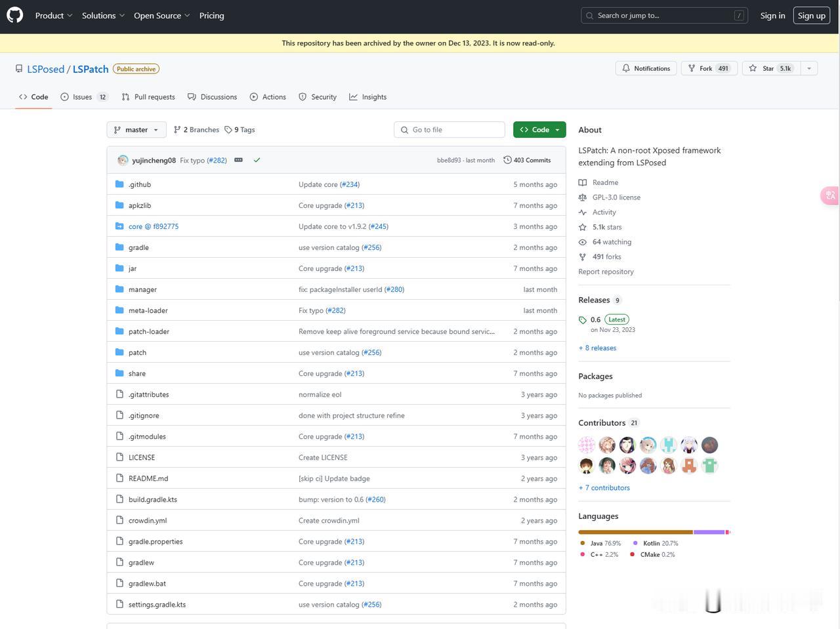
Task: Click the first contributor avatar
Action: coord(587,445)
